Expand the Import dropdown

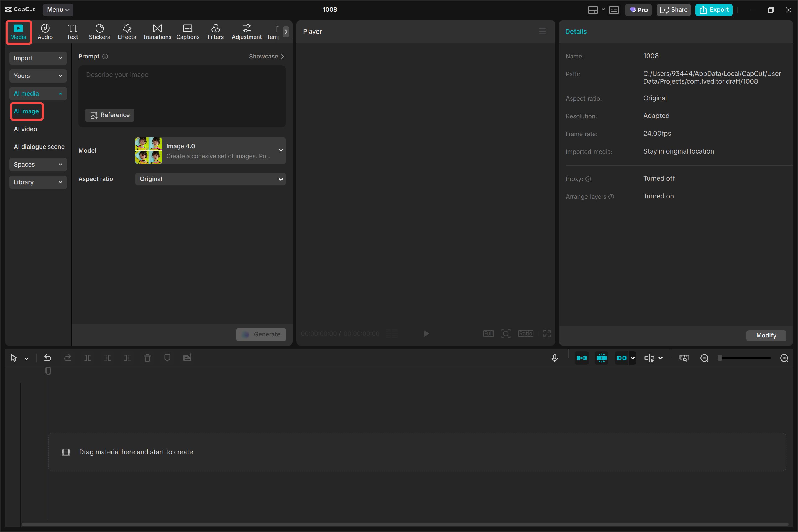(x=38, y=58)
